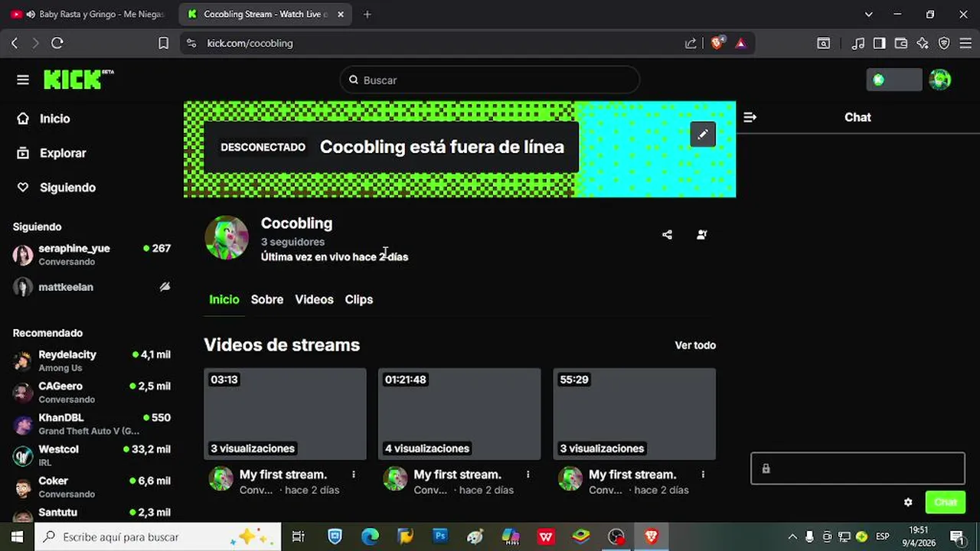Click the KICK logo
The height and width of the screenshot is (551, 980).
click(x=78, y=80)
